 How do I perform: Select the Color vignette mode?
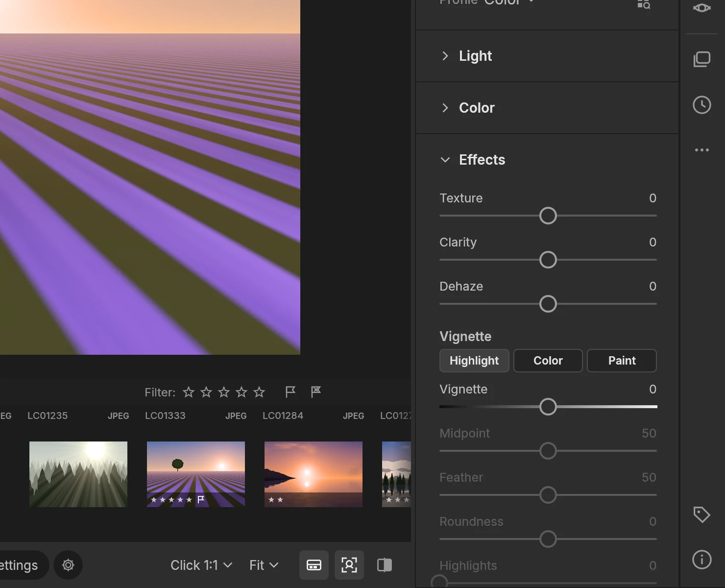point(548,361)
